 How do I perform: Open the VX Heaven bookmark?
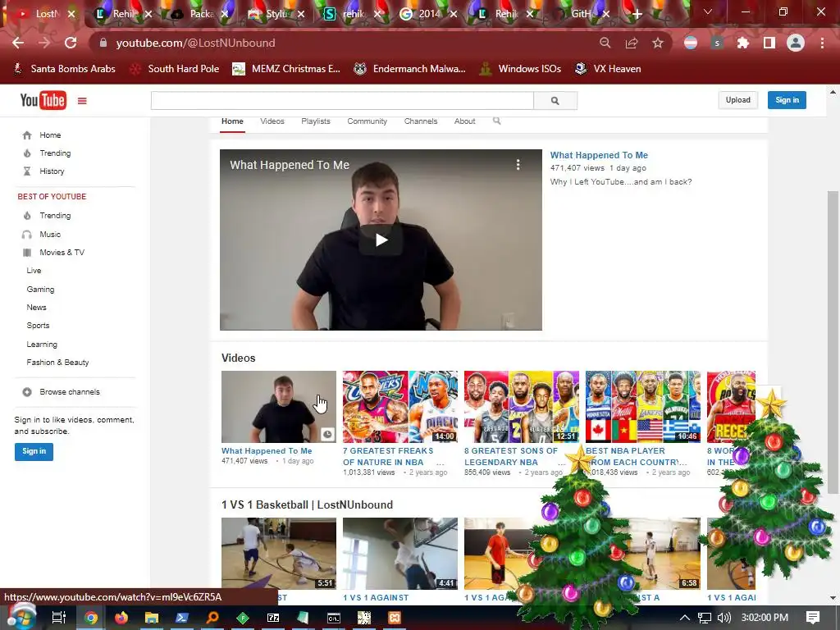pos(608,69)
